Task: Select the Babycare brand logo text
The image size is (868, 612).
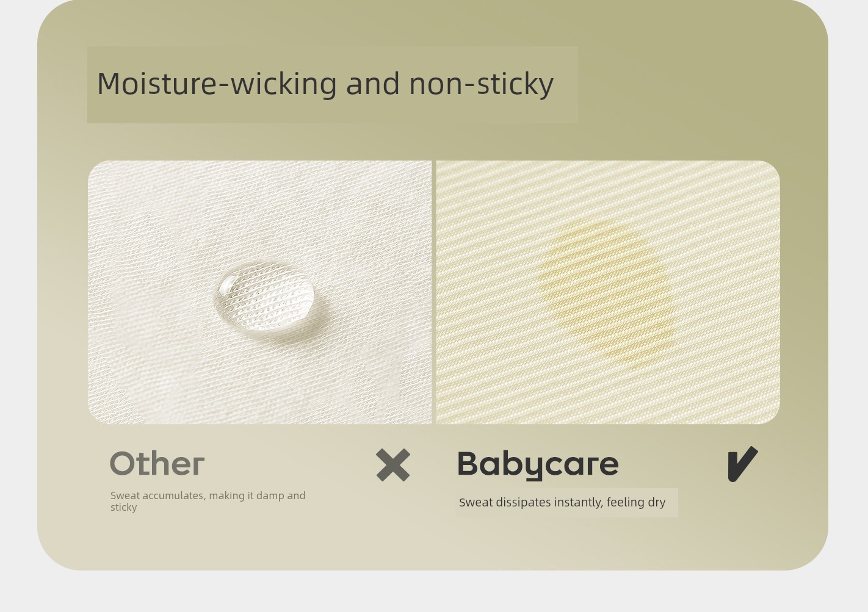Action: click(x=538, y=465)
